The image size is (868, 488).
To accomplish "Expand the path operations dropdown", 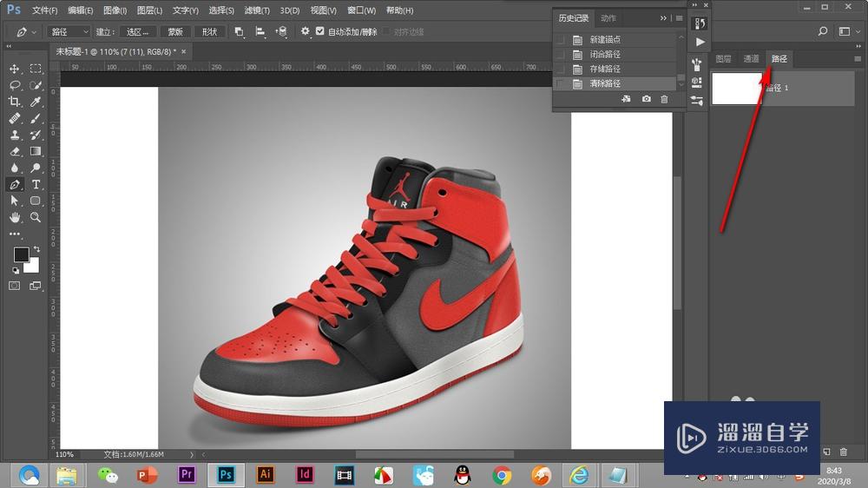I will tap(240, 31).
